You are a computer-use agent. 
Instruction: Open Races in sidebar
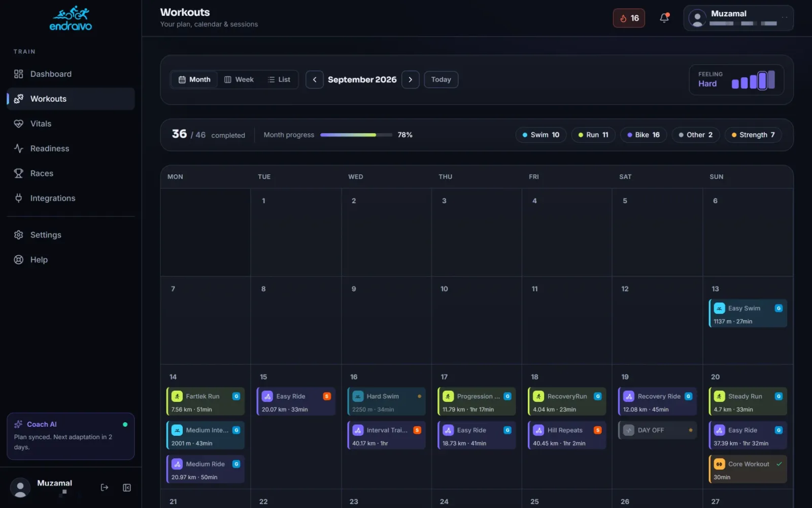tap(71, 174)
